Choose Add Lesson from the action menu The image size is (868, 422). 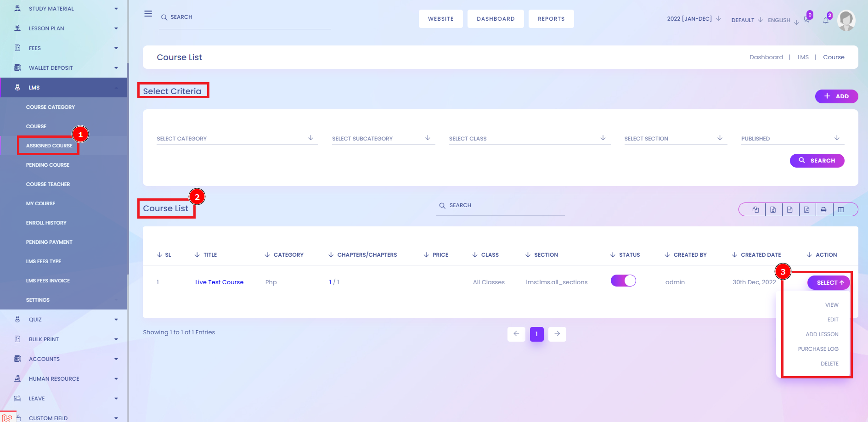coord(822,334)
